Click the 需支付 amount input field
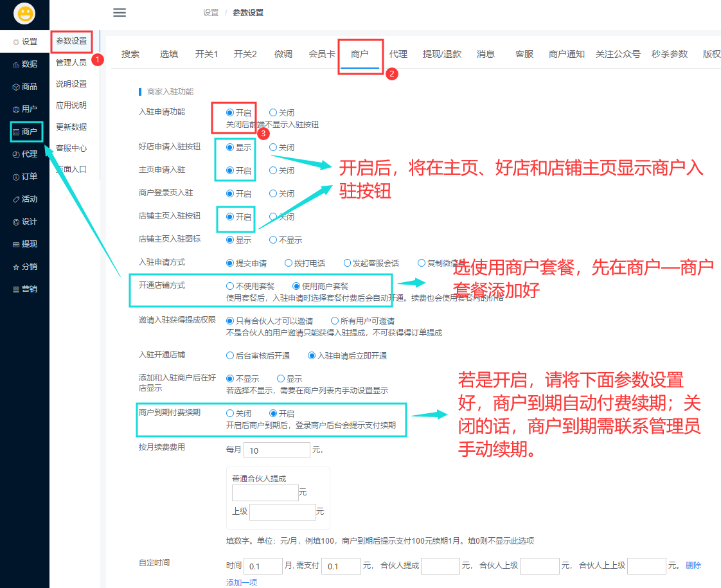The width and height of the screenshot is (721, 588). pyautogui.click(x=341, y=566)
